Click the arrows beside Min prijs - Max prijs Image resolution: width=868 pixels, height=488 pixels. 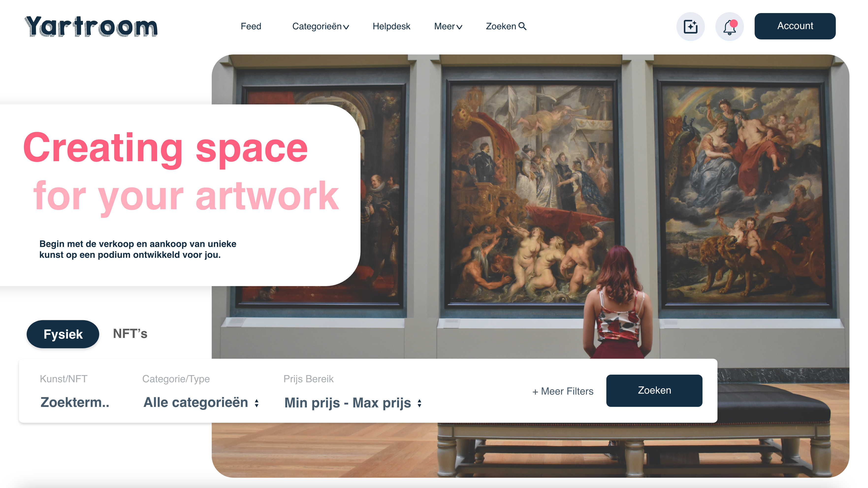(x=419, y=403)
